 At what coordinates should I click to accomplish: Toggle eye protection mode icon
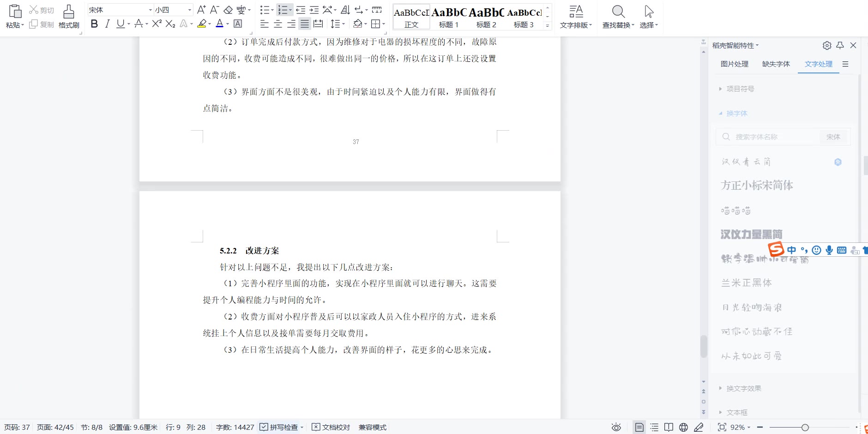pyautogui.click(x=616, y=428)
